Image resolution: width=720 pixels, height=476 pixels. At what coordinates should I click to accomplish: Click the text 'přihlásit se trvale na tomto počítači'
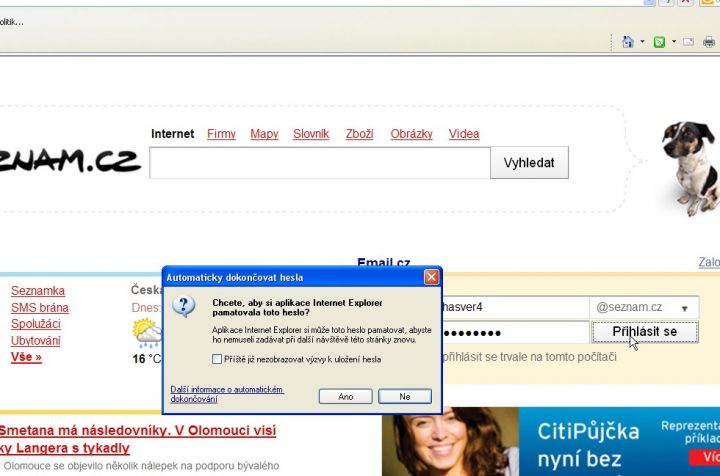529,357
